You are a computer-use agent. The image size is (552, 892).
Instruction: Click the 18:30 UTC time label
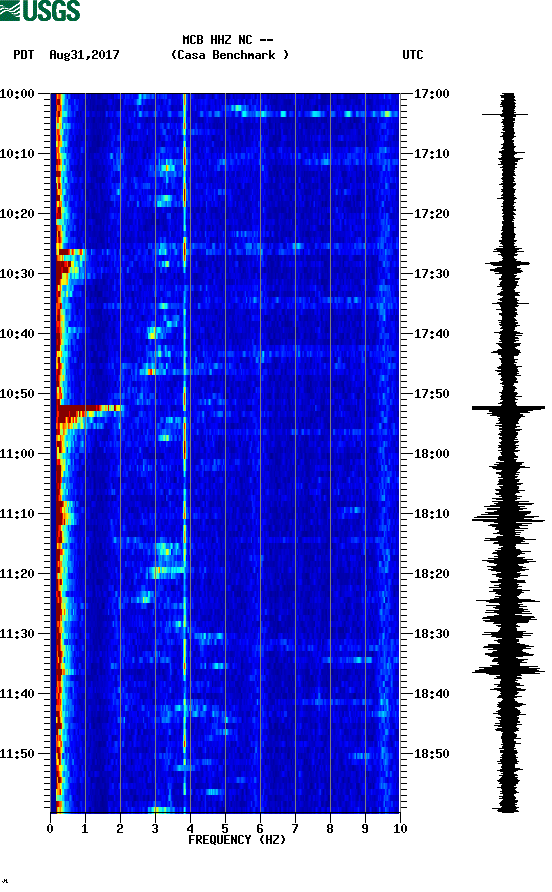(x=431, y=634)
